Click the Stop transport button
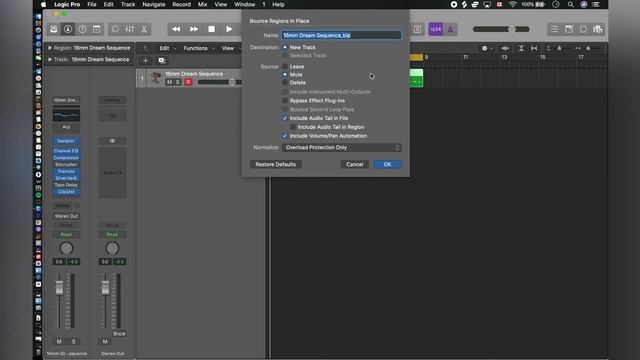Screen dimensions: 640x360 pos(211,29)
